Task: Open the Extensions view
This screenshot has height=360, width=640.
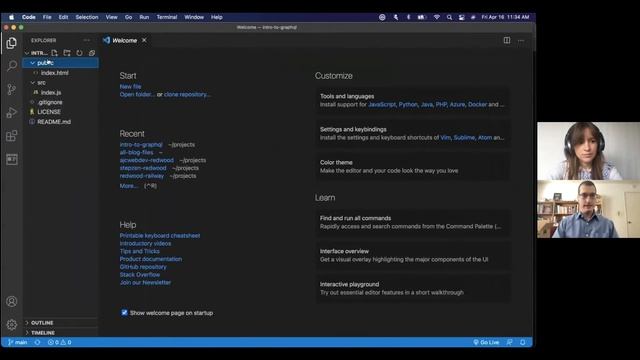Action: [x=11, y=136]
